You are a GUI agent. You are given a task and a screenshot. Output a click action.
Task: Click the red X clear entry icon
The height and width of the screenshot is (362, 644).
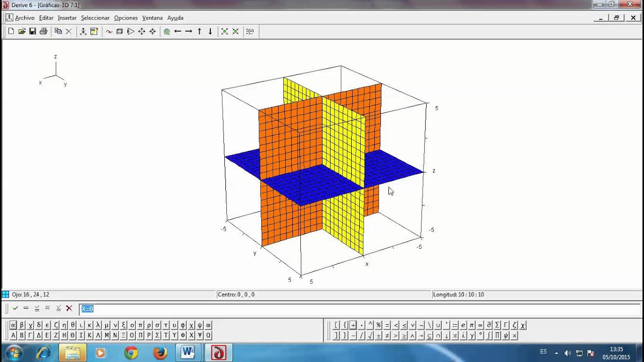pyautogui.click(x=69, y=308)
